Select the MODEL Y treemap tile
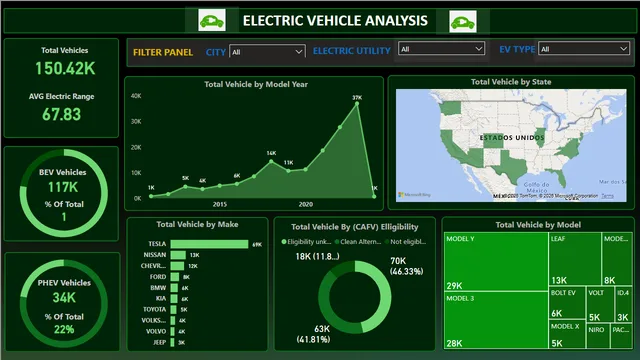Image resolution: width=640 pixels, height=360 pixels. (496, 261)
